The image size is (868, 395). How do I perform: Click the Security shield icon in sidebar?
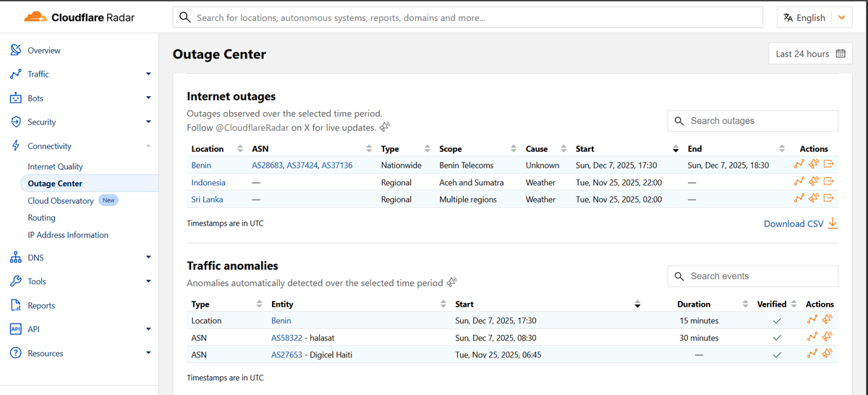16,122
